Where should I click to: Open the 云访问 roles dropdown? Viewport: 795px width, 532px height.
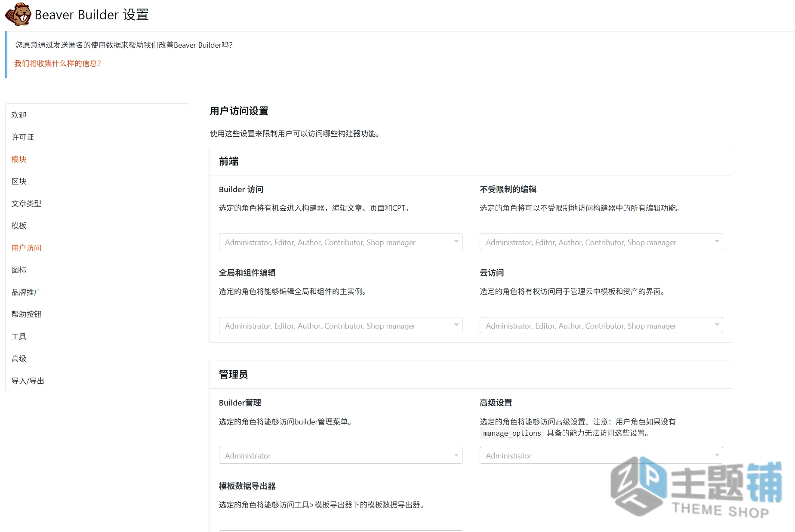coord(601,326)
